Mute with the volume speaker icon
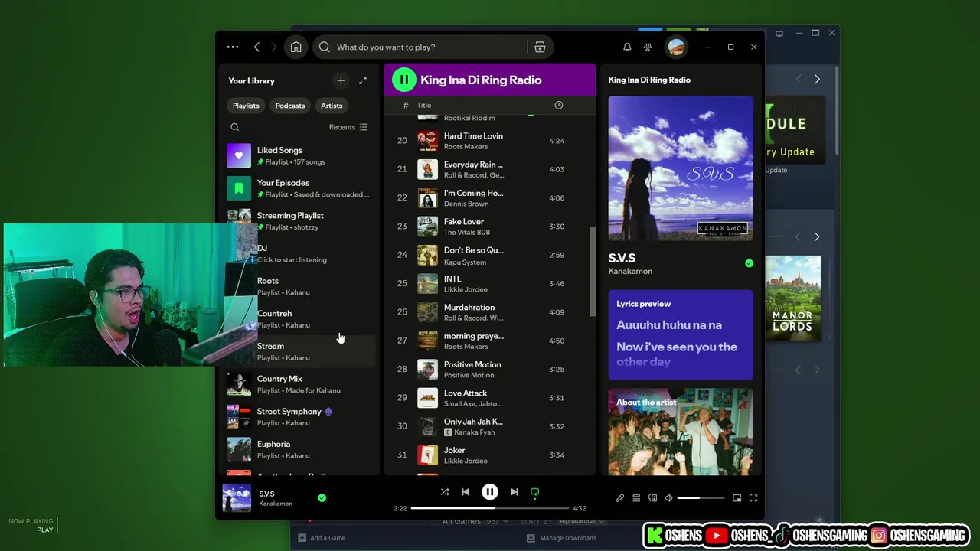 click(x=669, y=498)
